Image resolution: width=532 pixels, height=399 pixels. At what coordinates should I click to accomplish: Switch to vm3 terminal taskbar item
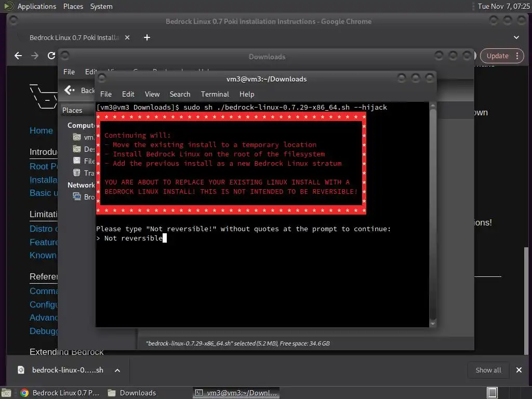(236, 393)
